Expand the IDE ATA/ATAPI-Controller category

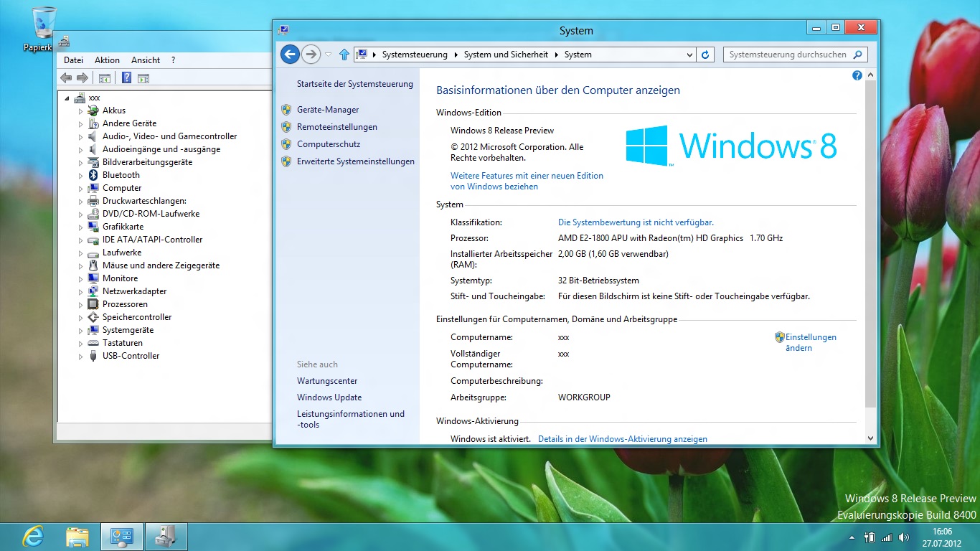81,240
